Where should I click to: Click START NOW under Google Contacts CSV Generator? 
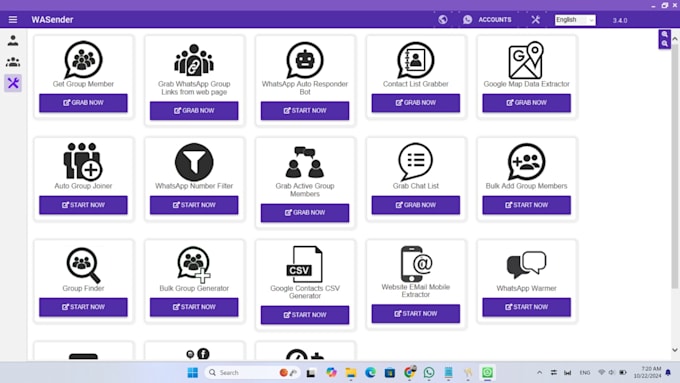pyautogui.click(x=305, y=315)
